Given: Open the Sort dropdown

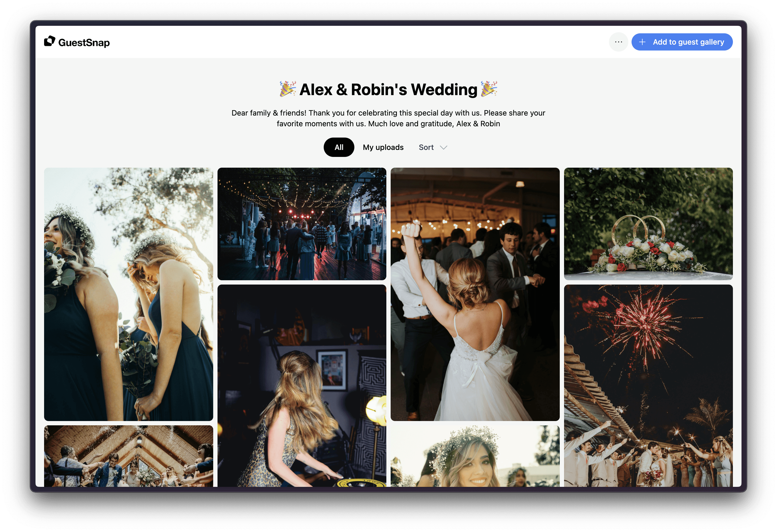Looking at the screenshot, I should pos(426,147).
